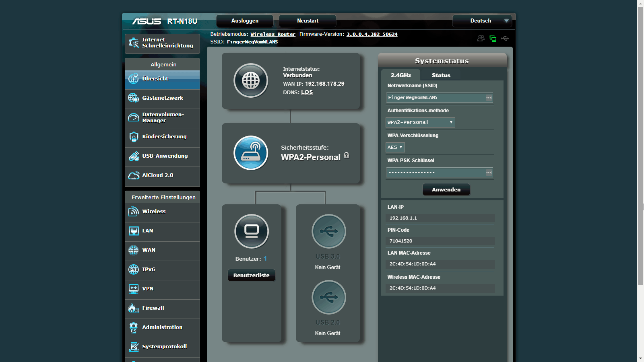Click the SSID FingerWegVomWLAN5 header link
Image resolution: width=644 pixels, height=362 pixels.
(252, 42)
